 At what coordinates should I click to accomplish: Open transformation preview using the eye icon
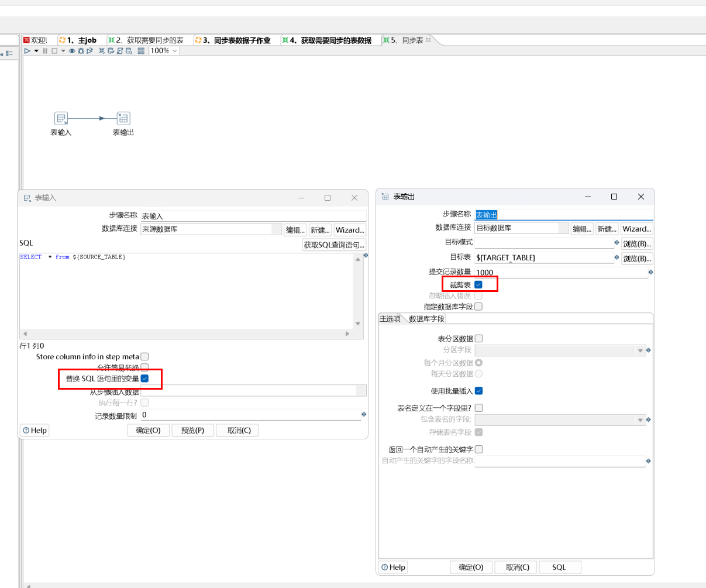pos(72,51)
